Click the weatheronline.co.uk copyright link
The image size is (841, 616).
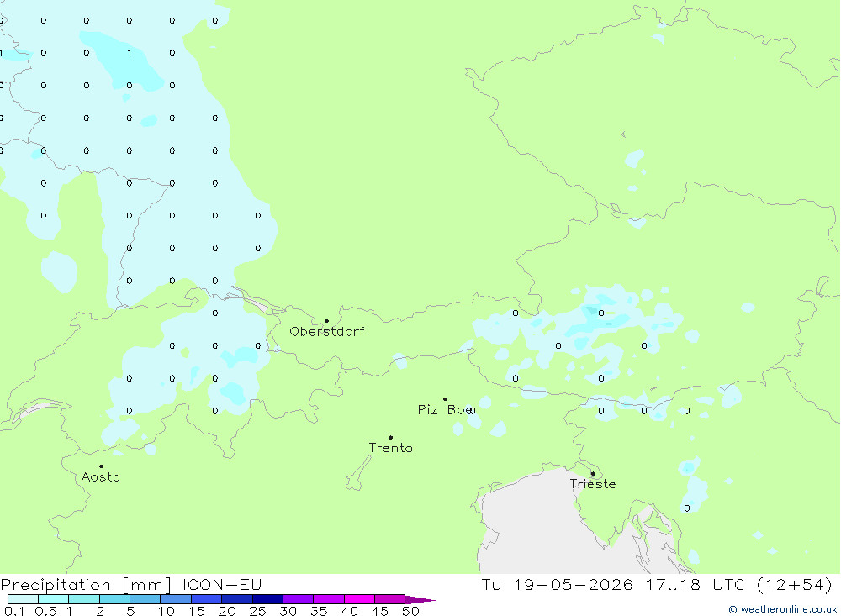pos(783,609)
